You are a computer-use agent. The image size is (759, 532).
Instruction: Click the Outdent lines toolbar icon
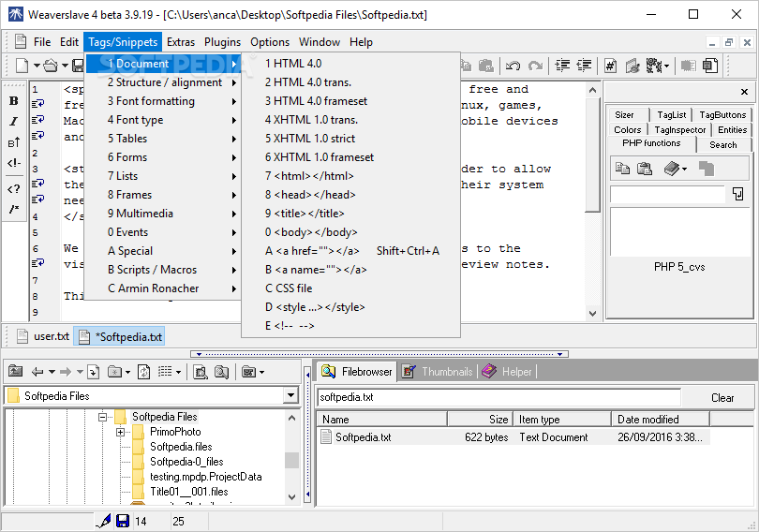(x=585, y=66)
